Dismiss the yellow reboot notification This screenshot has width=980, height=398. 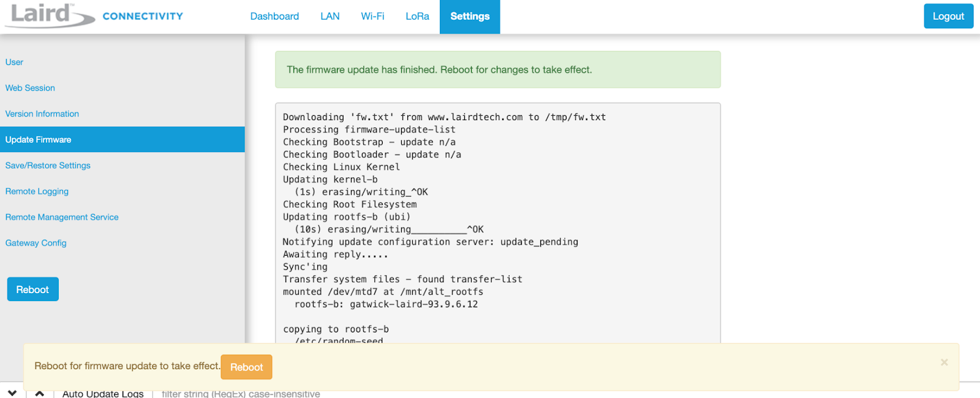coord(944,362)
